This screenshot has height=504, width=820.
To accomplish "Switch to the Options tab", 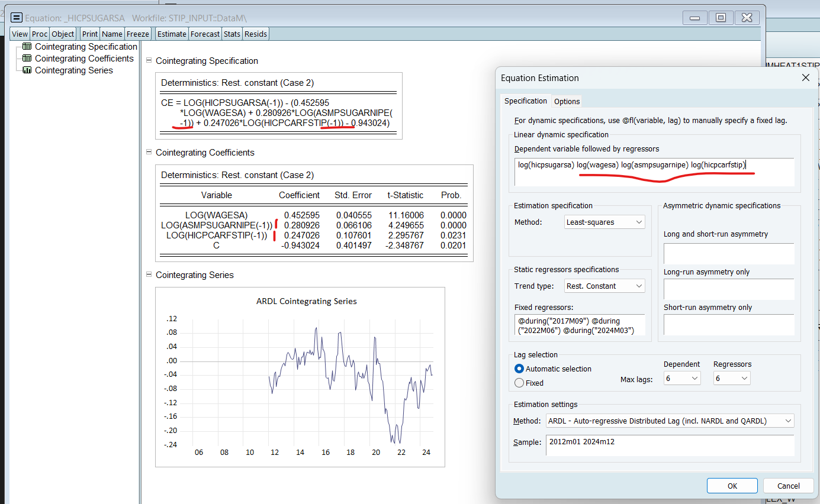I will (567, 101).
